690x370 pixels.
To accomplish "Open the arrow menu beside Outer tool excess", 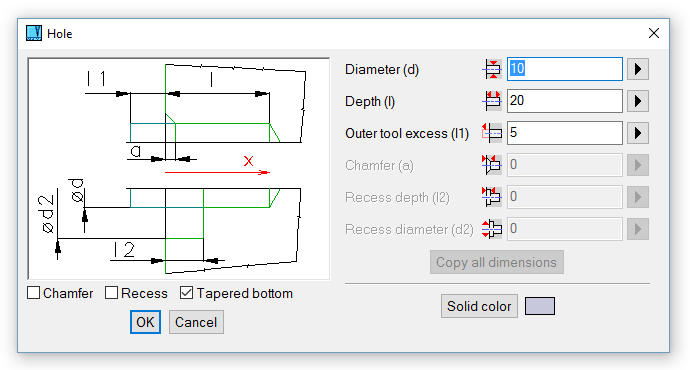I will coord(638,133).
